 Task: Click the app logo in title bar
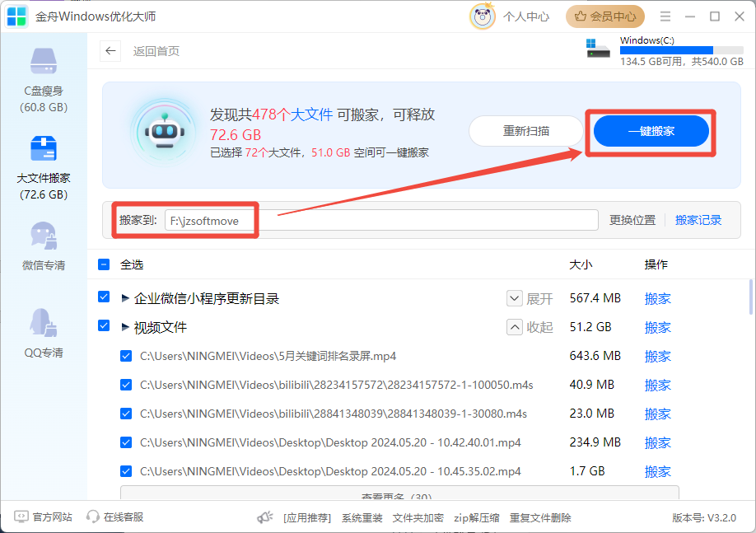click(16, 16)
